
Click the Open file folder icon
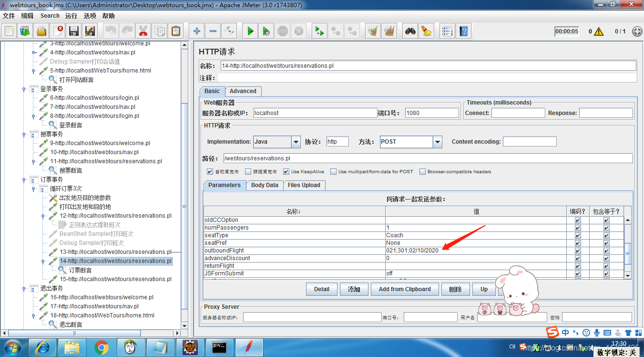(41, 31)
